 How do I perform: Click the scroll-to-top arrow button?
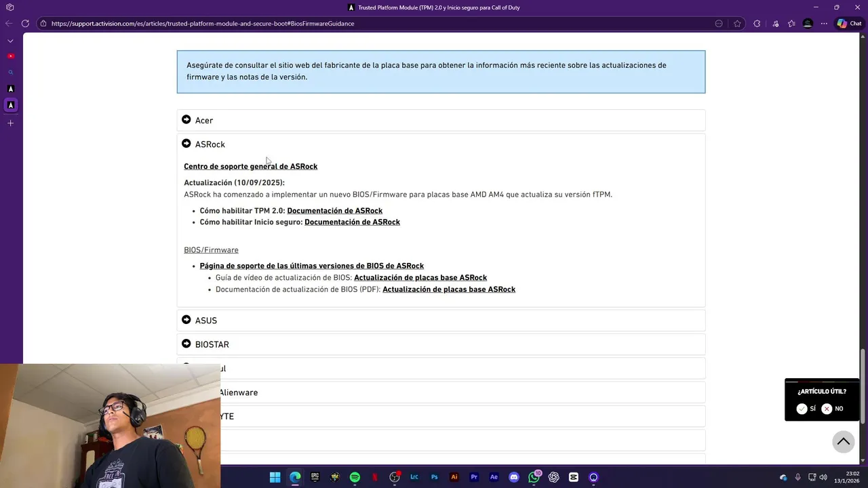(844, 442)
